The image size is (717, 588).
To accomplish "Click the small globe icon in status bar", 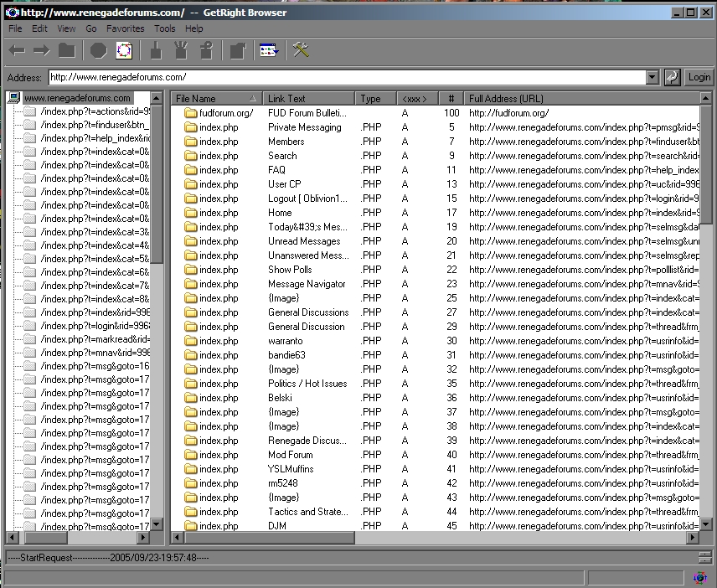I will pos(700,577).
